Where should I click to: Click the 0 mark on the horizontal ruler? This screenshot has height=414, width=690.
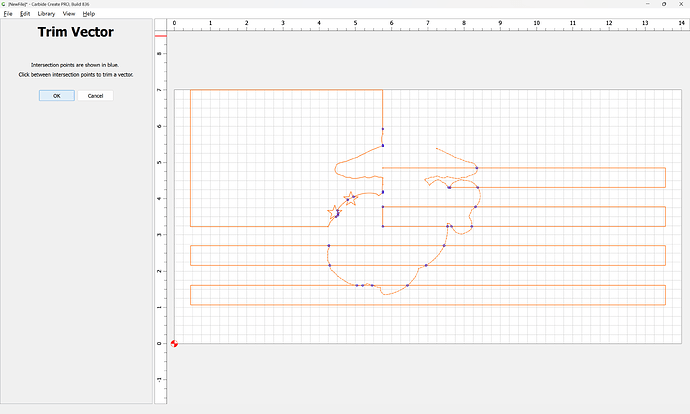tap(174, 23)
